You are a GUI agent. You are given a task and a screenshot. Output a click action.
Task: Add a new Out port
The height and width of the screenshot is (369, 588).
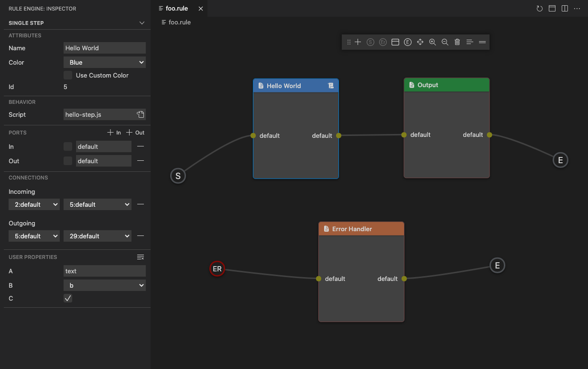pyautogui.click(x=135, y=133)
